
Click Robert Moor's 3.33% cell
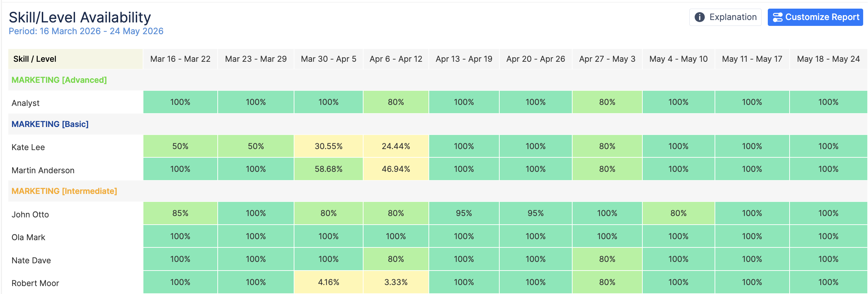(396, 282)
